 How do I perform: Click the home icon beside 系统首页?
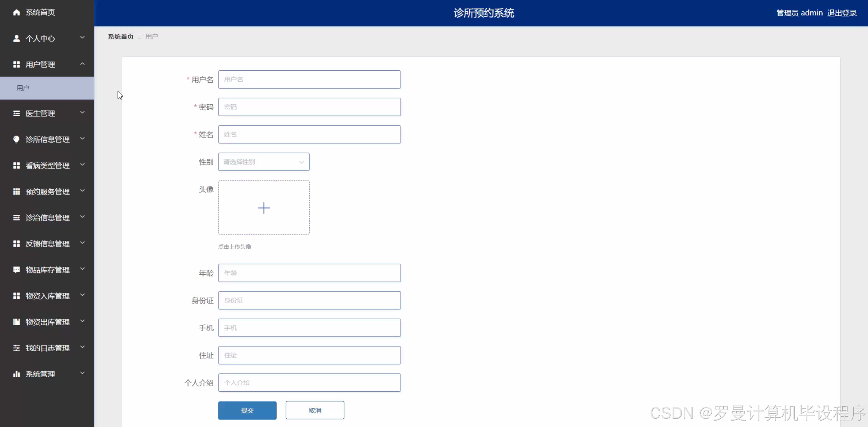16,12
